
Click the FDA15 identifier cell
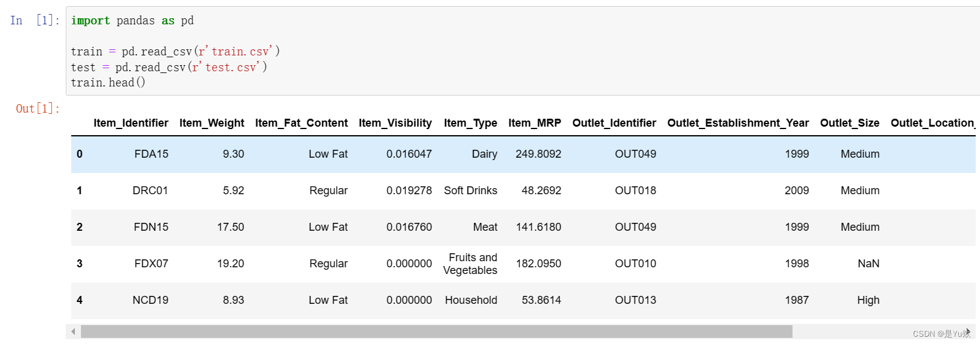click(x=151, y=154)
